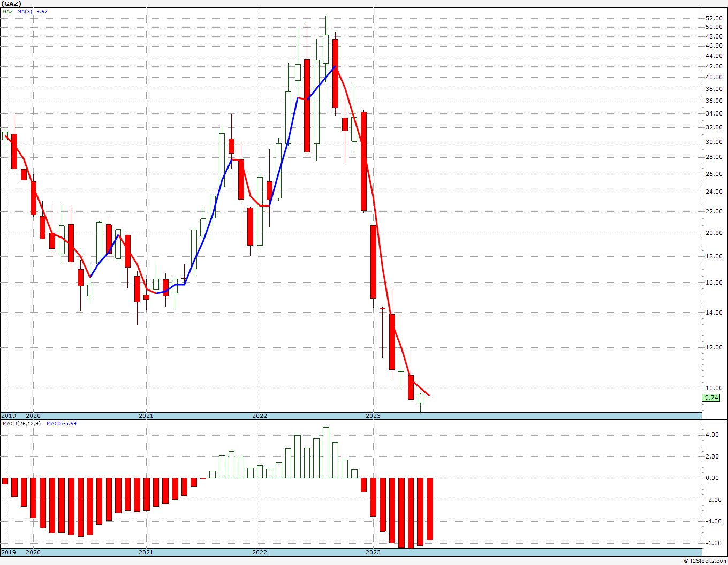The image size is (728, 565).
Task: Select the 32.00 price axis label
Action: click(714, 127)
